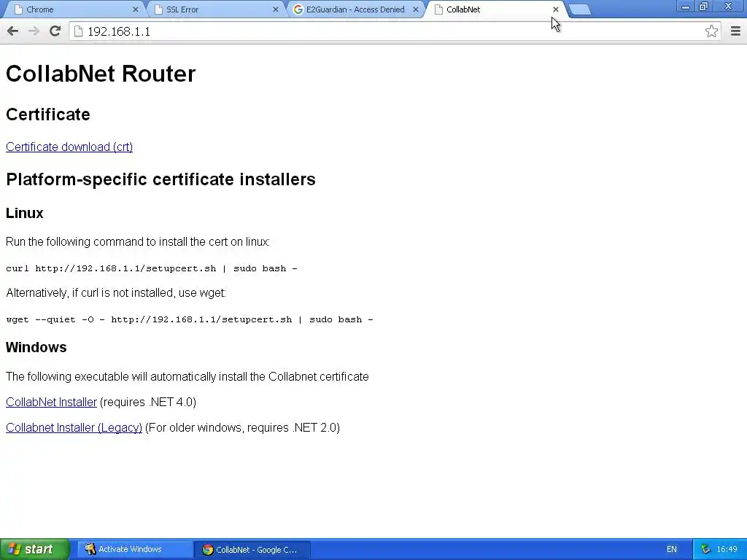Viewport: 747px width, 560px height.
Task: Open Activate Windows from the taskbar
Action: [x=135, y=549]
